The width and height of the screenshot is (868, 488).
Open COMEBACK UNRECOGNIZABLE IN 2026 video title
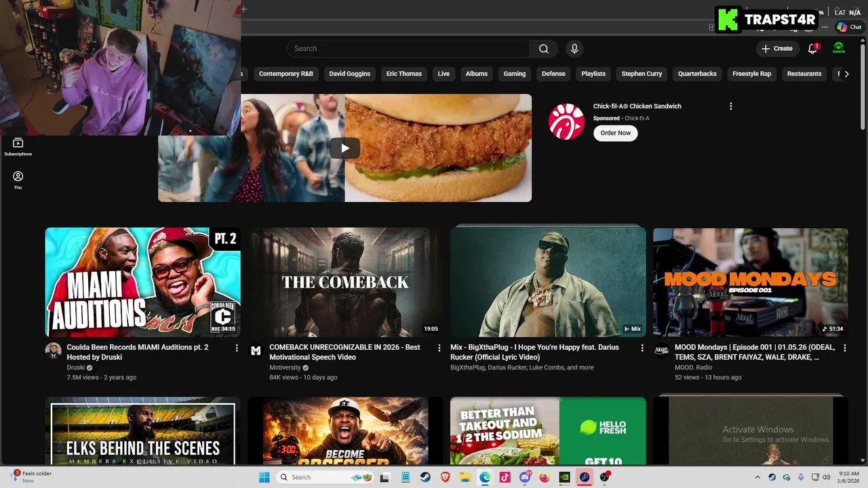pyautogui.click(x=344, y=352)
